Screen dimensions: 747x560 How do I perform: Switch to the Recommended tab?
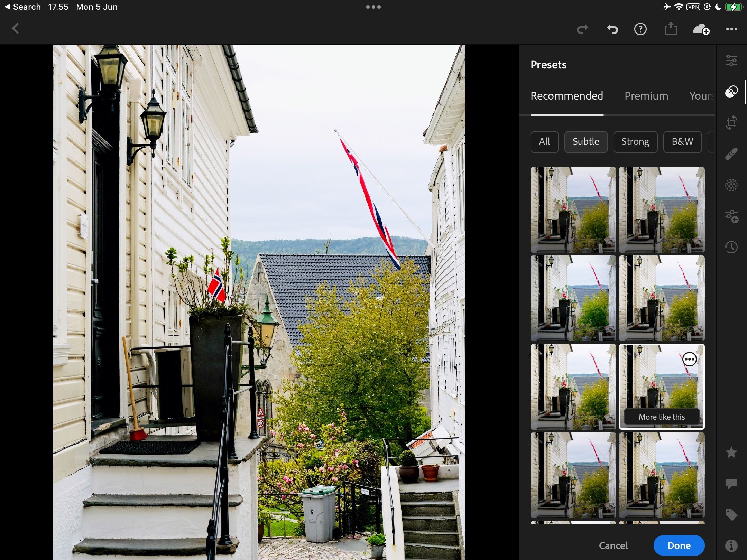click(567, 96)
